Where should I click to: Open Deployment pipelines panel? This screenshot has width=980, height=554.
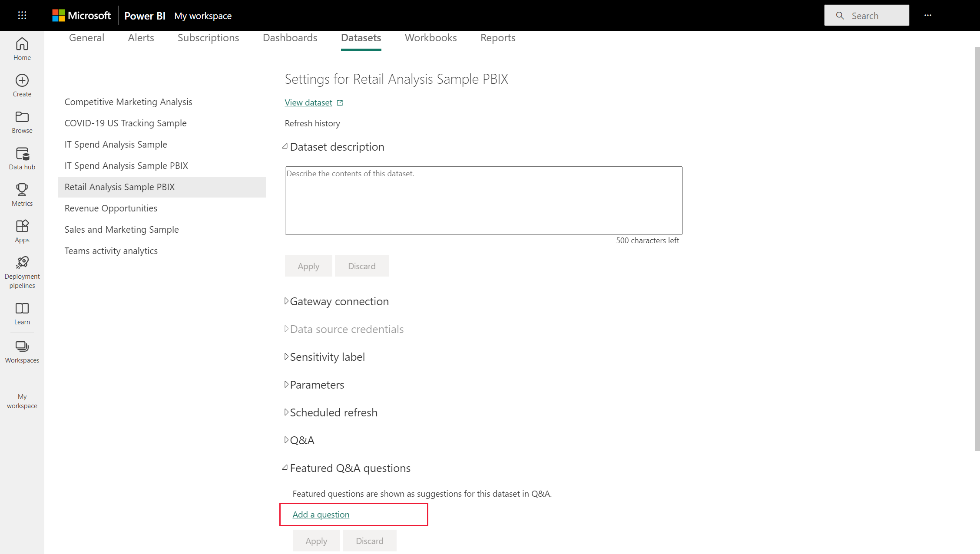pos(22,272)
